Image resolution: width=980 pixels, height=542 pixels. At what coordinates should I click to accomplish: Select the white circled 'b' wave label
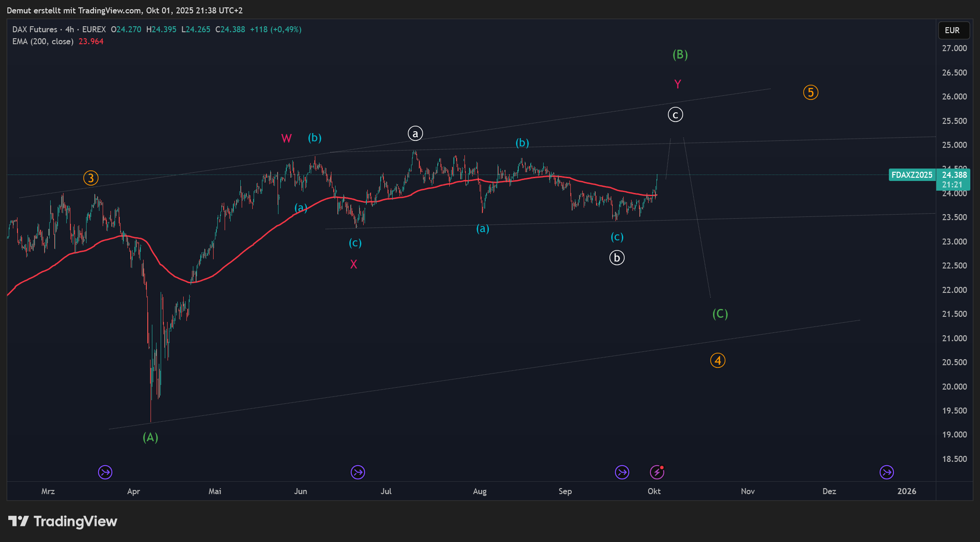coord(617,258)
